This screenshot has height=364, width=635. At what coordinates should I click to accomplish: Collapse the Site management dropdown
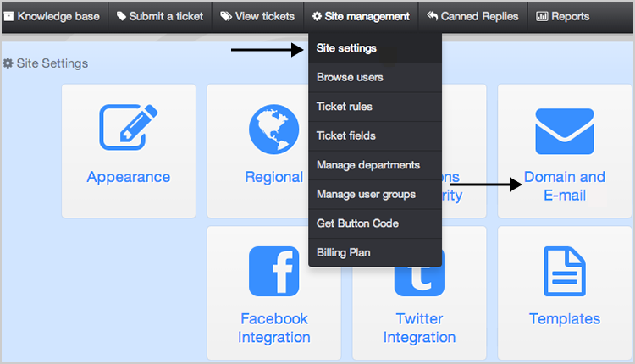[361, 16]
